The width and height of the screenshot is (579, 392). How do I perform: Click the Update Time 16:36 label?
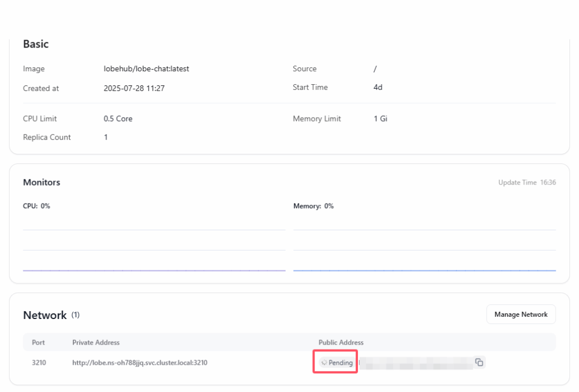(x=527, y=183)
